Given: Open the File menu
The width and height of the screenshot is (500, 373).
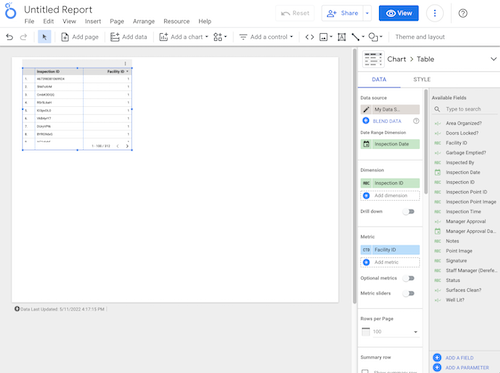Looking at the screenshot, I should (29, 21).
